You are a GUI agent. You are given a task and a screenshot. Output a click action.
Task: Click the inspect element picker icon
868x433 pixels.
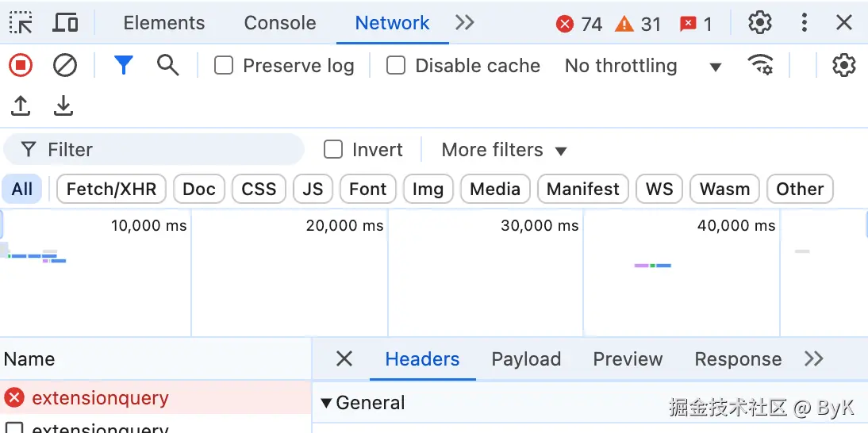point(21,23)
